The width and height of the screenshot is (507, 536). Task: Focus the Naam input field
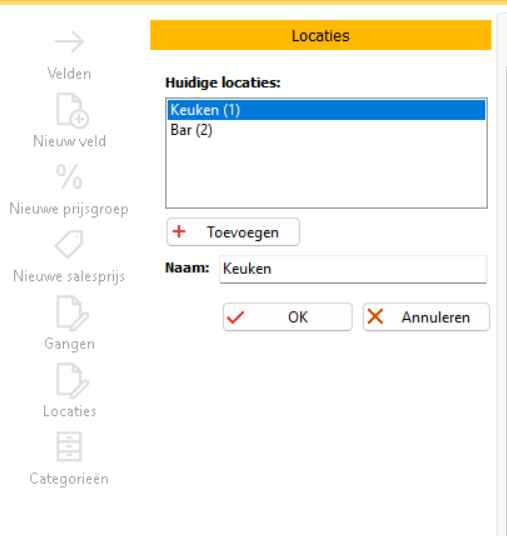[353, 269]
